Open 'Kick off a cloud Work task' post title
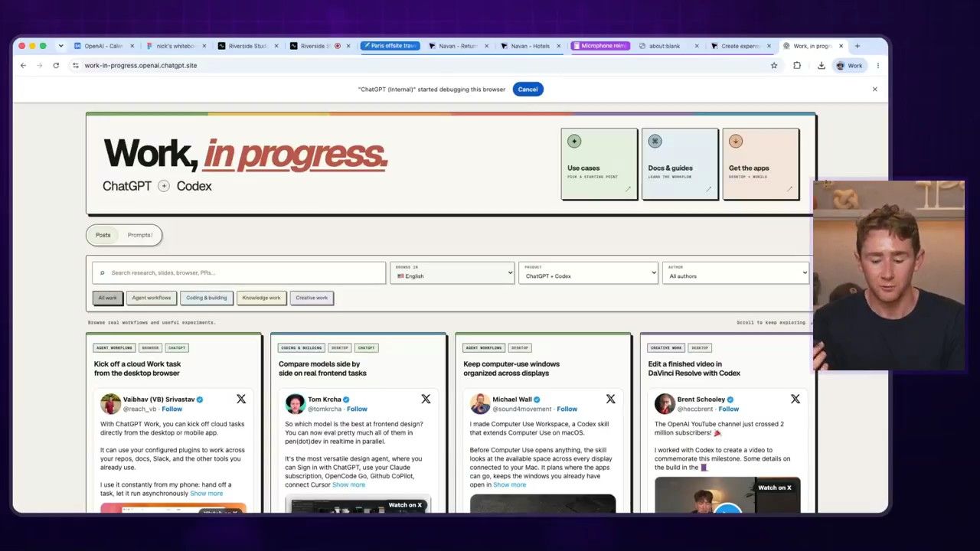Image resolution: width=980 pixels, height=551 pixels. click(x=137, y=369)
